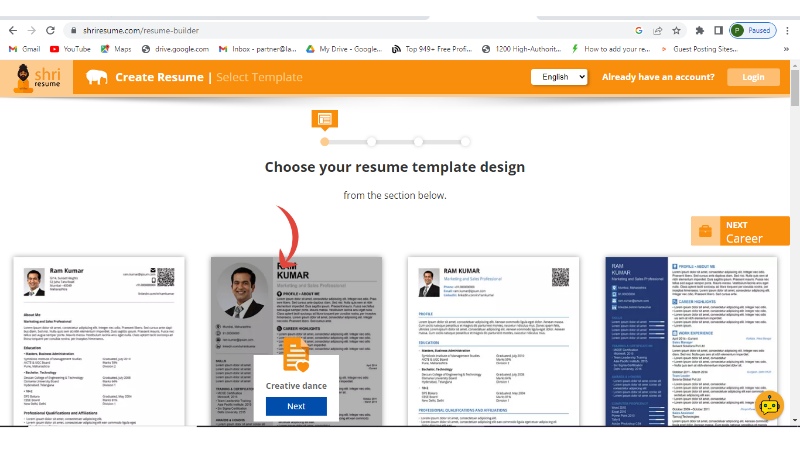Open the Gmail bookmark
800x449 pixels.
click(24, 48)
